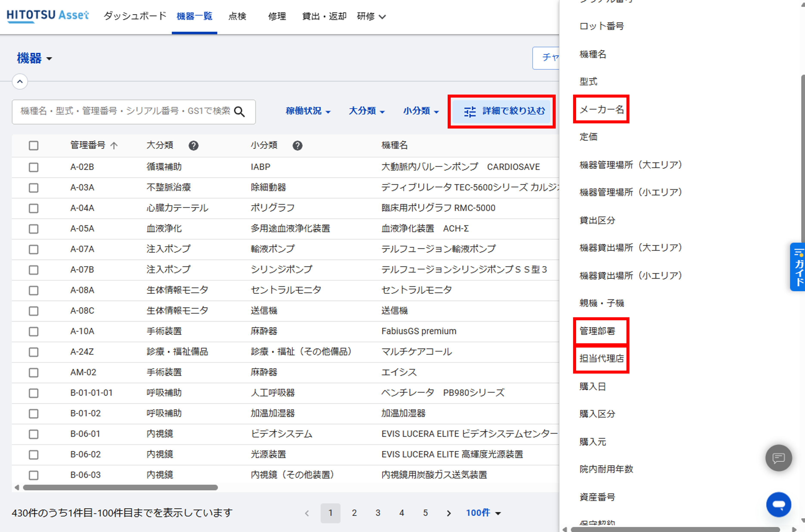Go to next page arrow in pagination
Screen dimensions: 805x532
coord(449,513)
